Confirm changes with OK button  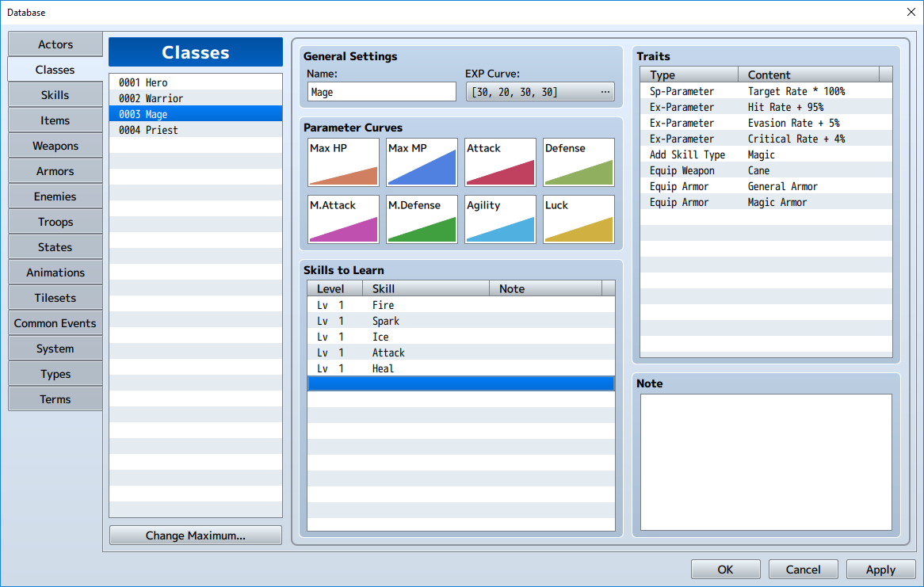point(725,570)
